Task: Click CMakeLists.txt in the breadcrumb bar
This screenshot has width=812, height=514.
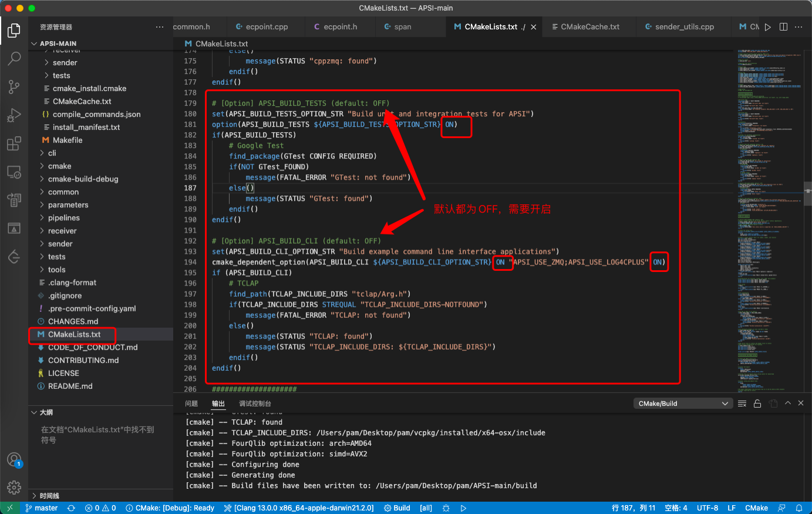Action: click(221, 43)
